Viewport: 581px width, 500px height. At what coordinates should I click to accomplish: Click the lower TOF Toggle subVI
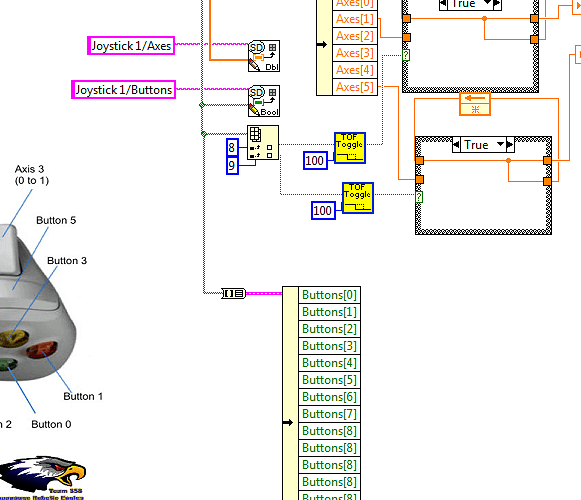358,198
